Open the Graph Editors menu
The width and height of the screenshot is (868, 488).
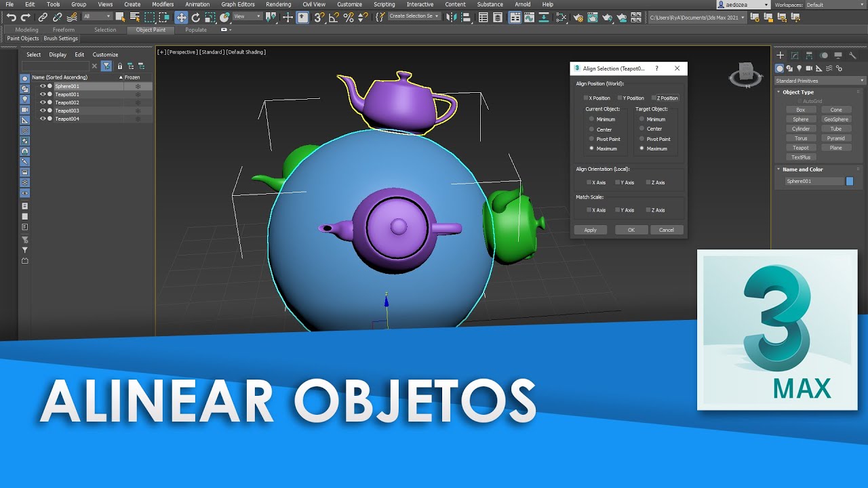coord(238,4)
